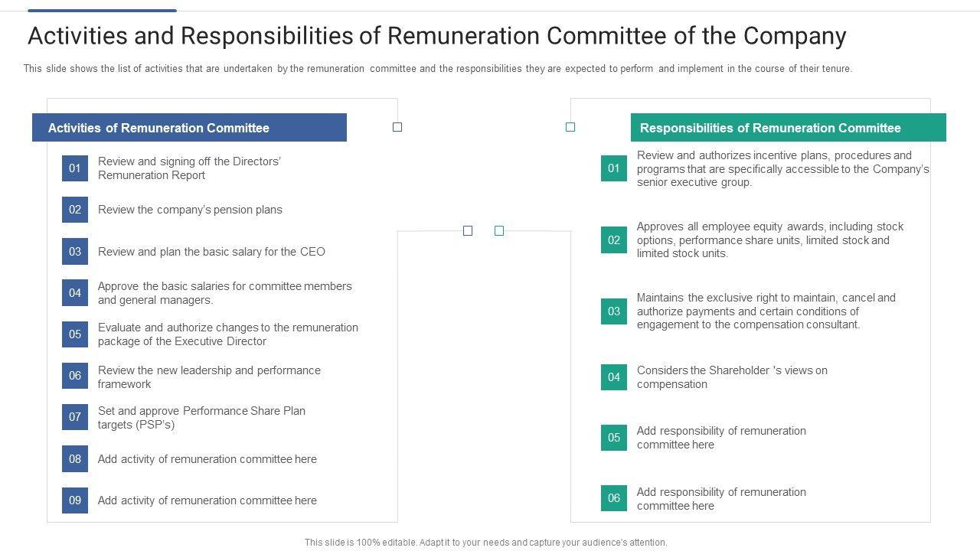980x551 pixels.
Task: Select the green 04 badge for Shareholder's views
Action: (x=614, y=377)
